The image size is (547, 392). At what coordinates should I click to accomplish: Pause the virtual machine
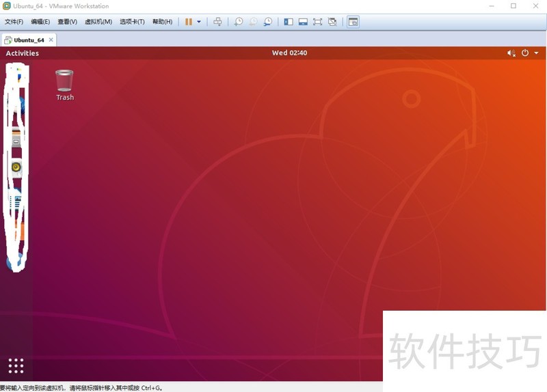pos(189,22)
